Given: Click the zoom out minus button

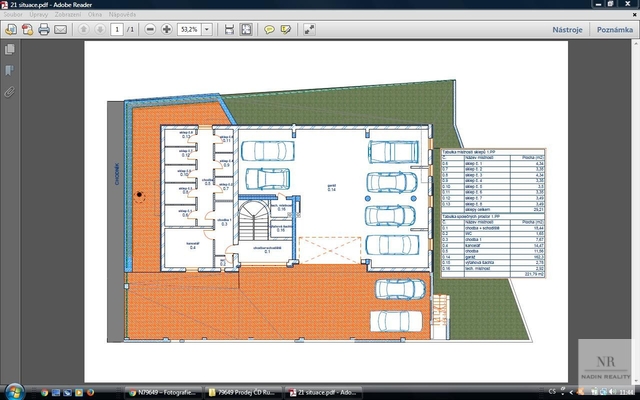Looking at the screenshot, I should point(150,30).
